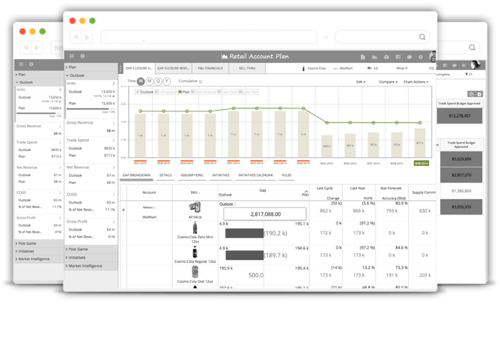The height and width of the screenshot is (360, 500).
Task: Select the M monthly time option
Action: (149, 81)
